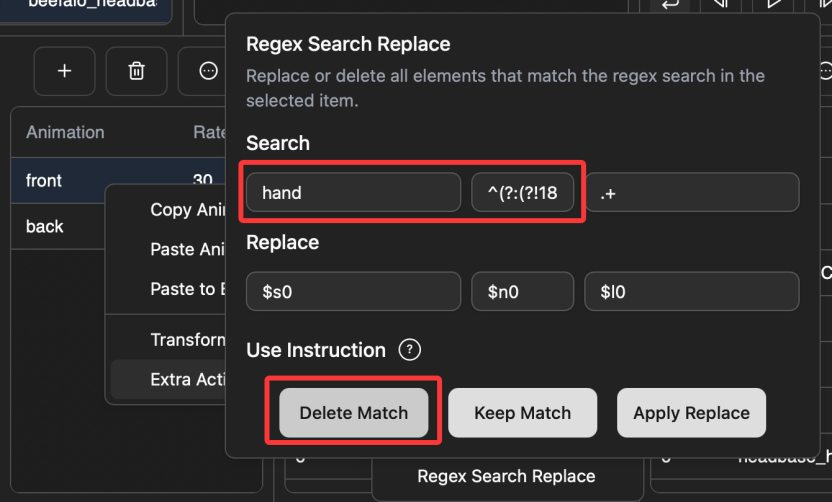
Task: Open the ellipsis more-options button
Action: point(207,71)
